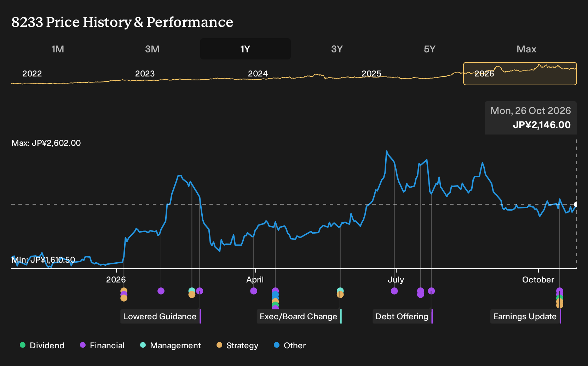Open the Debt Offering event label

[403, 316]
